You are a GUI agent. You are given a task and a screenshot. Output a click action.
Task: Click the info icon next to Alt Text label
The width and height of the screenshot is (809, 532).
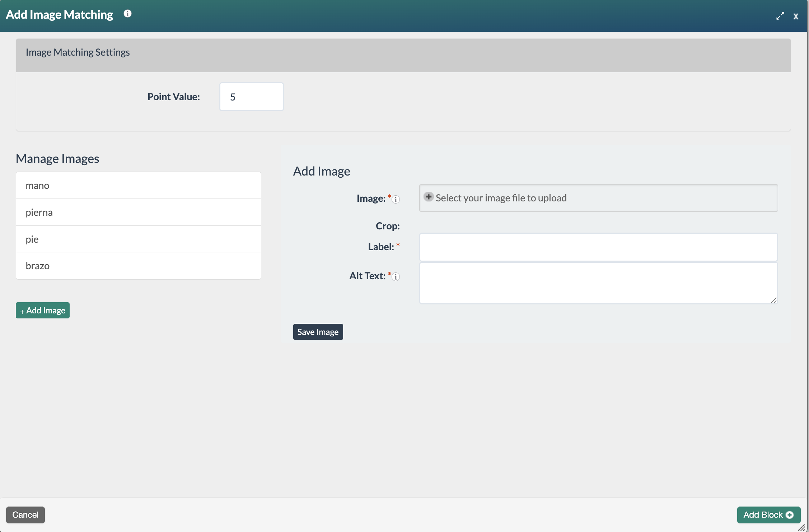pyautogui.click(x=396, y=277)
